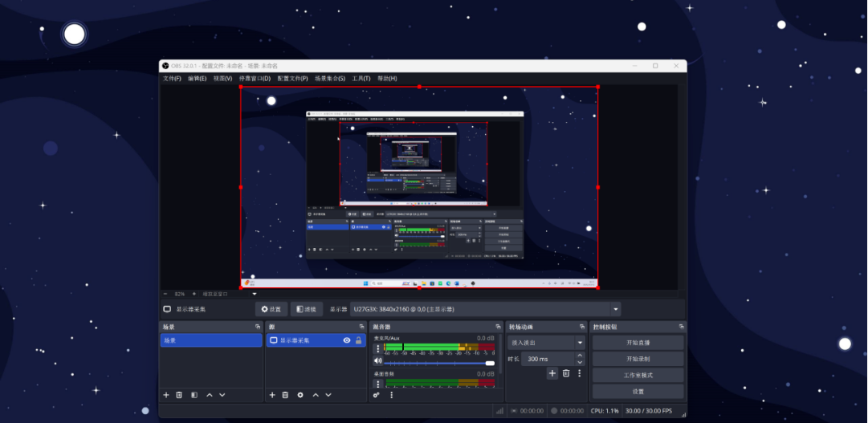This screenshot has height=423, width=868.
Task: Open the 淡入淡出 transition type dropdown
Action: [x=546, y=343]
